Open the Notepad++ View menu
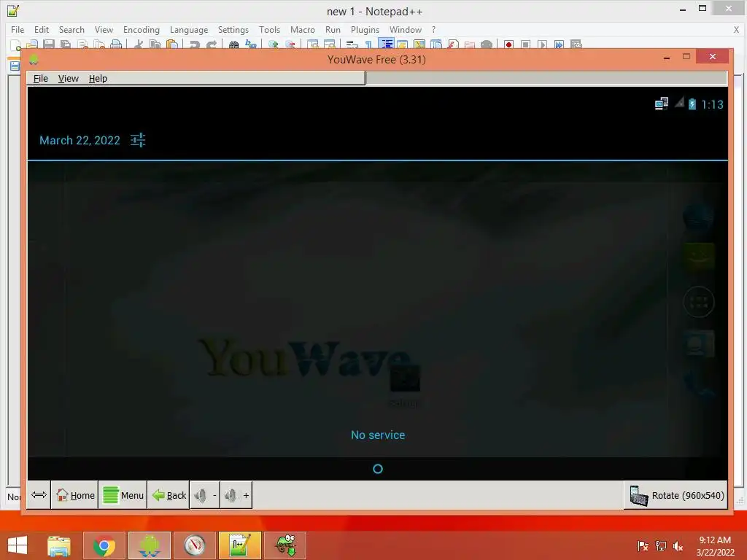 104,29
